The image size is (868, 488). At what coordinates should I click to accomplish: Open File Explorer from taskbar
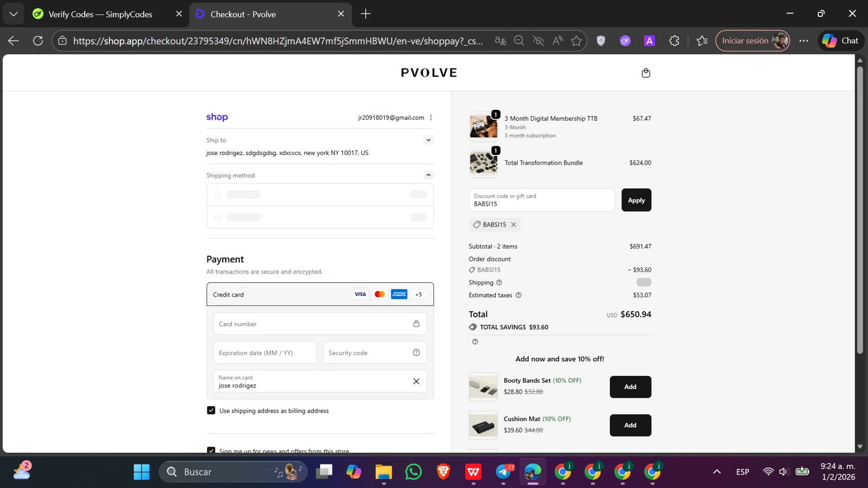(x=384, y=472)
